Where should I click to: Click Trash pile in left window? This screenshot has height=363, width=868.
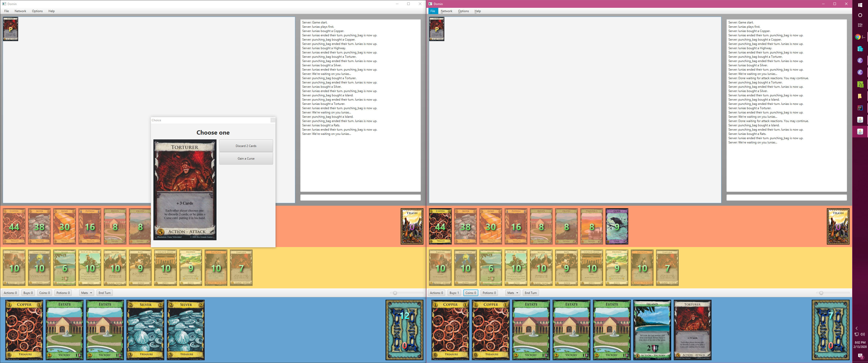[412, 226]
